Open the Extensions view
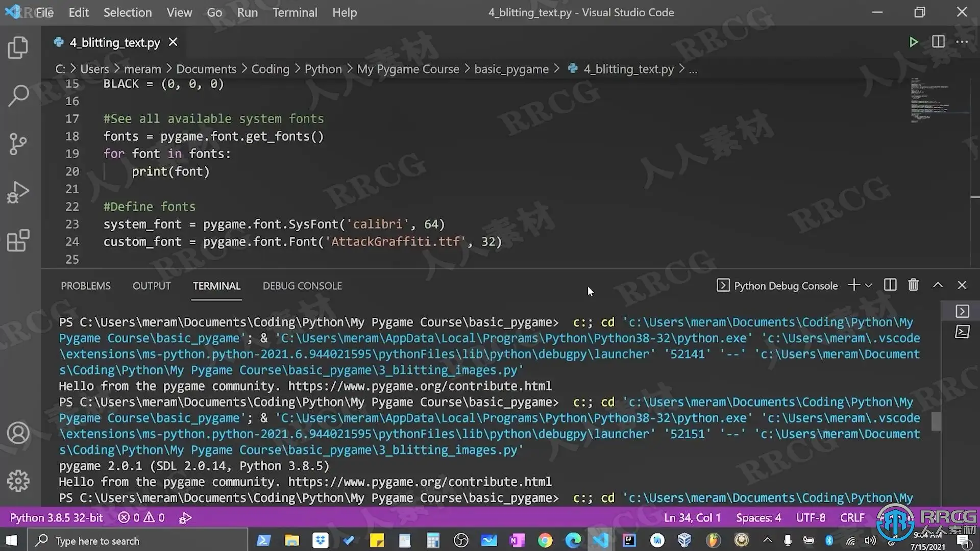 [x=18, y=240]
